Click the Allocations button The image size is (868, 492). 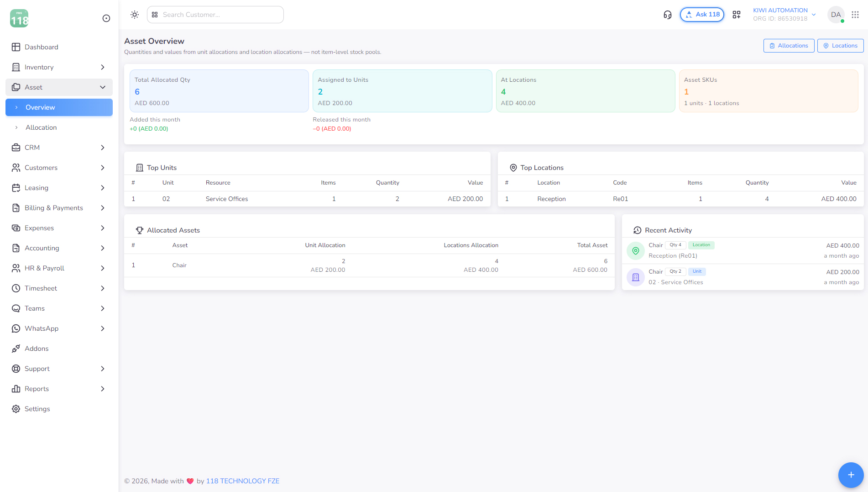(x=789, y=46)
